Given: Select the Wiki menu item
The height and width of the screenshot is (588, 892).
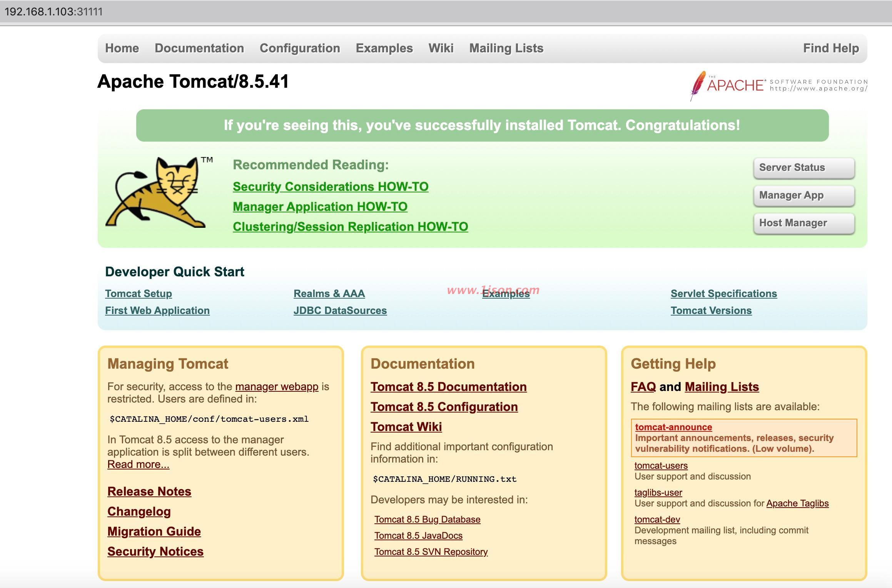Looking at the screenshot, I should (x=441, y=48).
